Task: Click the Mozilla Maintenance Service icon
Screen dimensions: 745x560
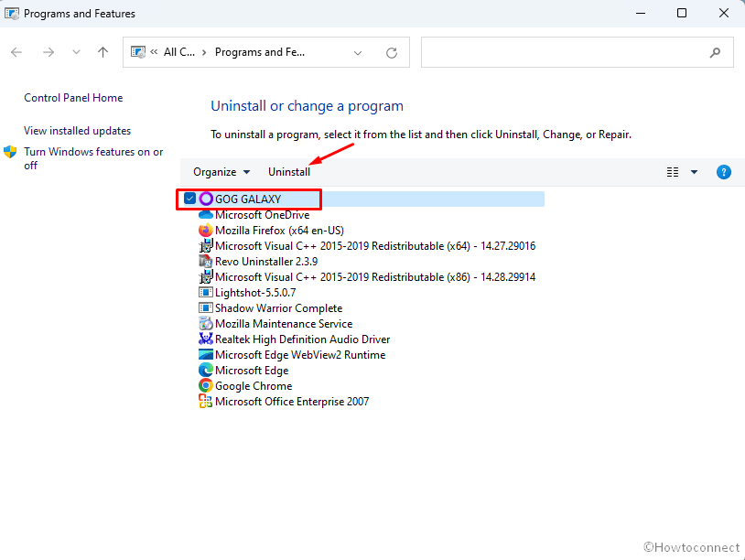Action: point(206,323)
